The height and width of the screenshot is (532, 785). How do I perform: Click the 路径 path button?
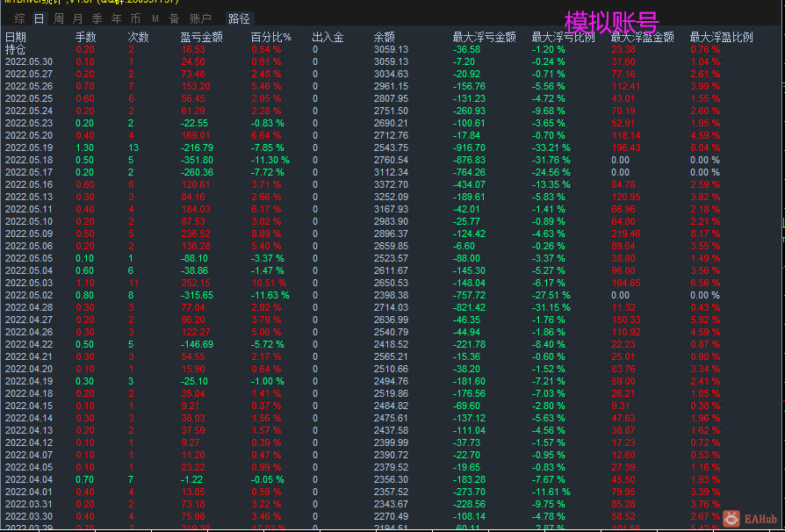[x=240, y=18]
